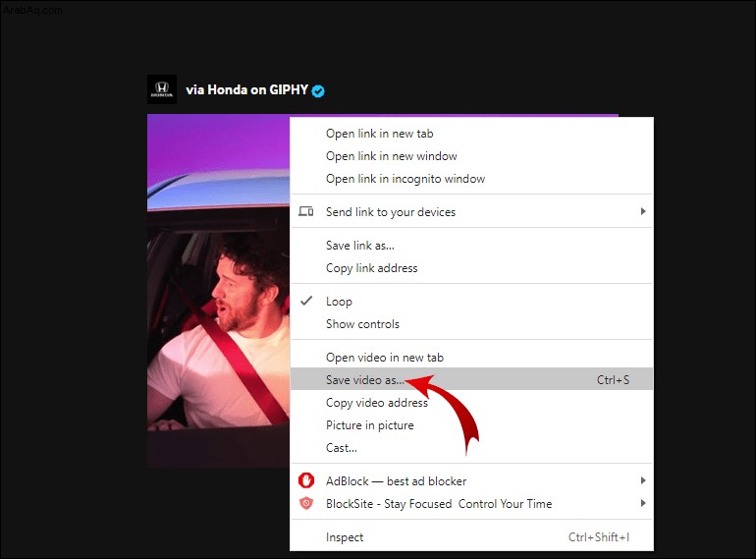Click the Honda logo avatar
Image resolution: width=756 pixels, height=559 pixels.
click(162, 89)
